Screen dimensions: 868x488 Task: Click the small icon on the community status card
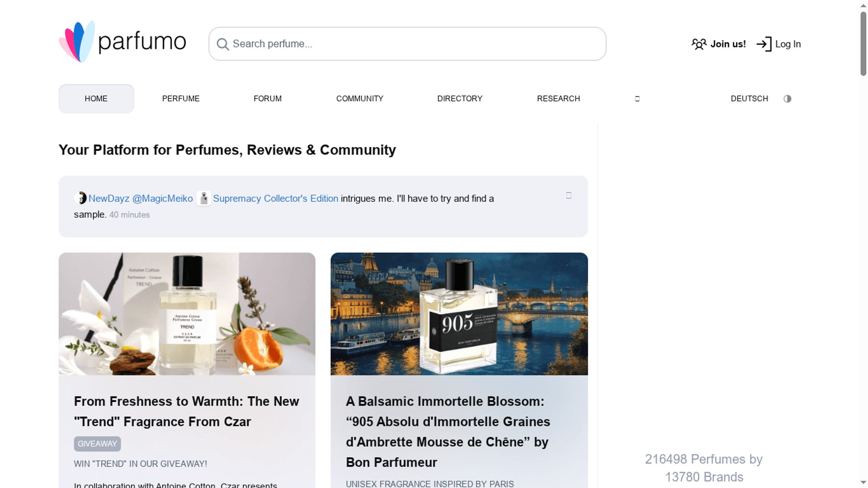(x=569, y=194)
